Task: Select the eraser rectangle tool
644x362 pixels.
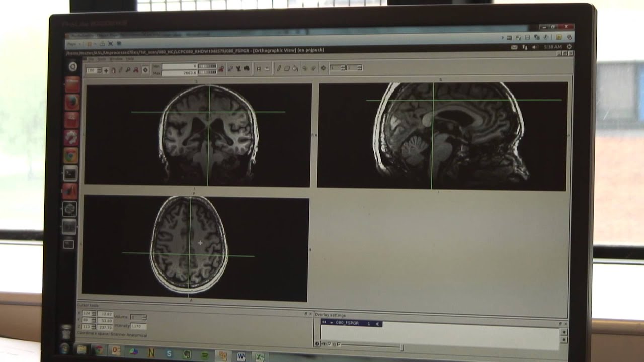Action: (287, 68)
